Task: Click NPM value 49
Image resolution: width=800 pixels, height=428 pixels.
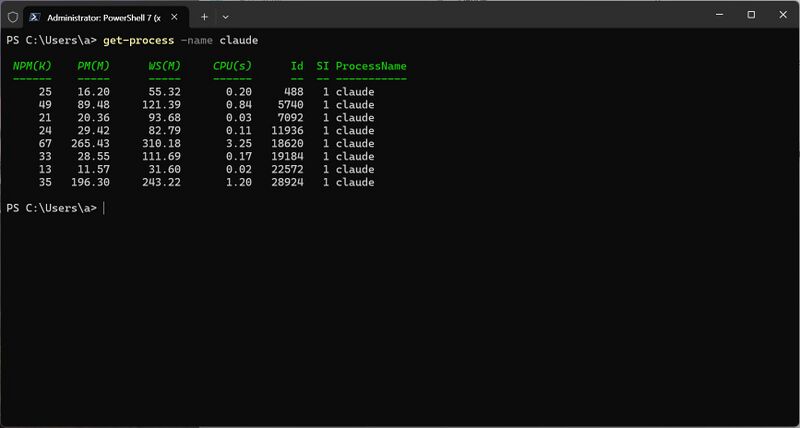Action: (45, 105)
